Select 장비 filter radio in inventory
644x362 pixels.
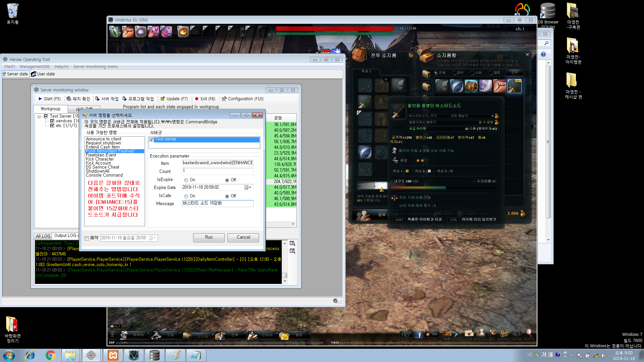pos(454,73)
